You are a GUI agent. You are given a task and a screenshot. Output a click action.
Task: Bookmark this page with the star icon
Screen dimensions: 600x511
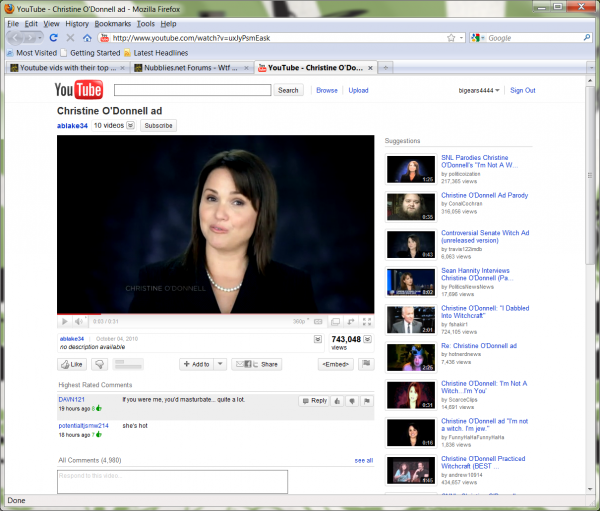coord(452,38)
